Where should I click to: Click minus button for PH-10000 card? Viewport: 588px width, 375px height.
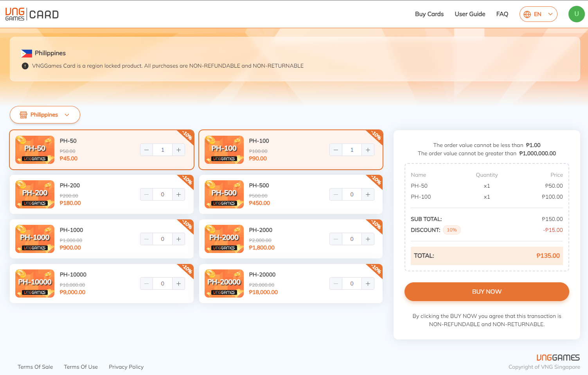click(x=146, y=283)
